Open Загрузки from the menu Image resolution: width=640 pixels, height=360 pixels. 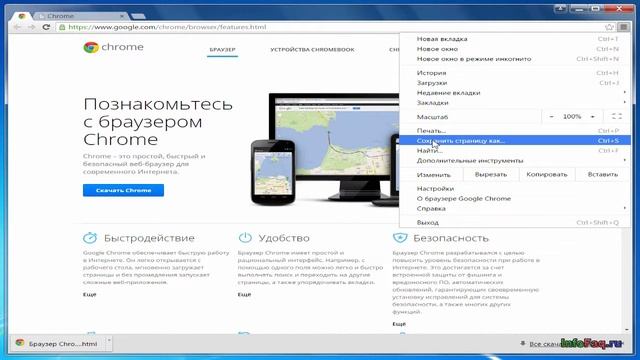(x=516, y=83)
